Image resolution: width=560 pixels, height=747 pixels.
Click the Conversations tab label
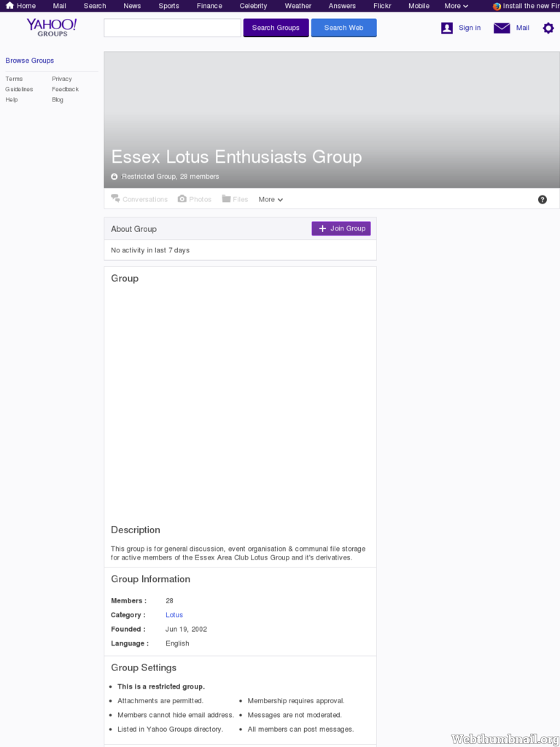[145, 200]
